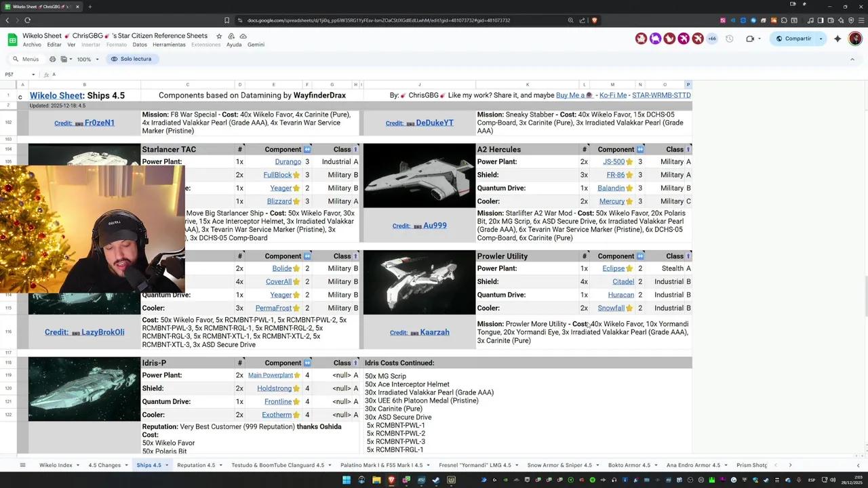Switch to the Reputation 4.5 tab
This screenshot has width=868, height=488.
pyautogui.click(x=196, y=465)
